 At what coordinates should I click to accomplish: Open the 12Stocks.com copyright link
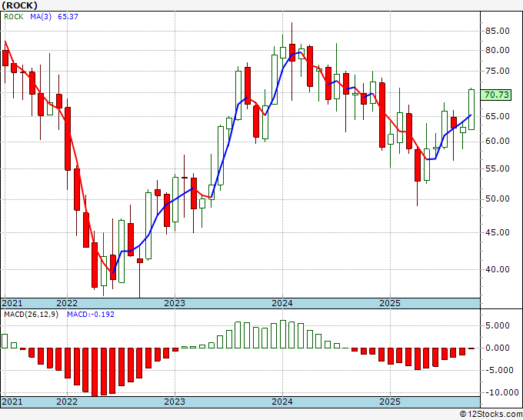(491, 414)
